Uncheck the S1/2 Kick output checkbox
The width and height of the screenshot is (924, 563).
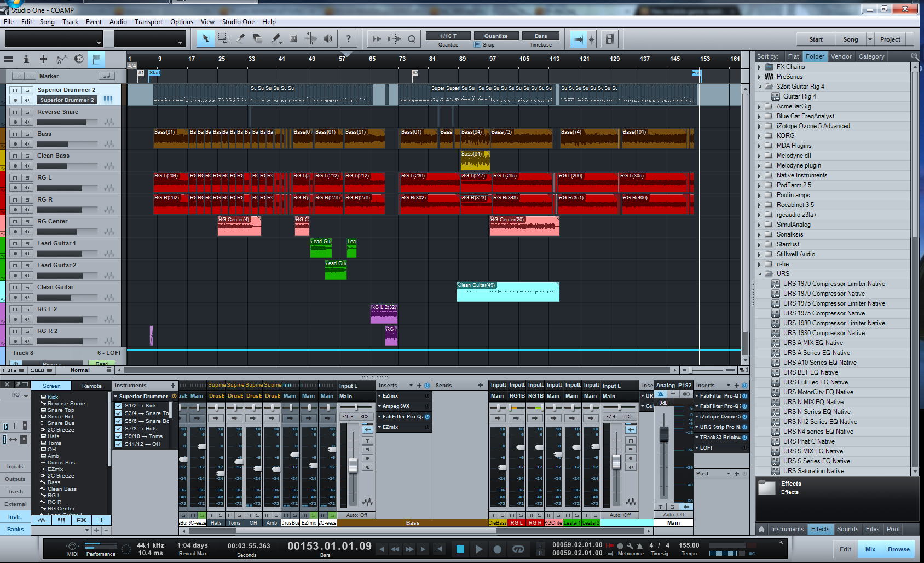pyautogui.click(x=118, y=406)
